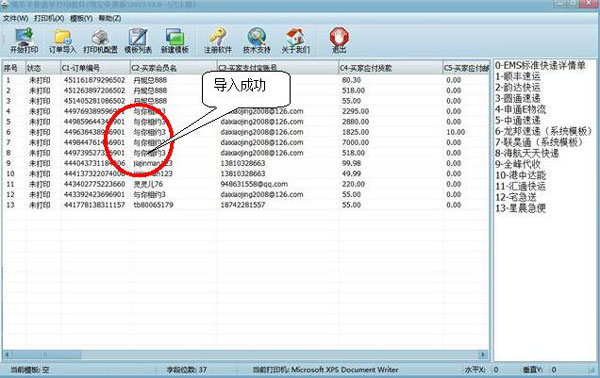Viewport: 600px width, 378px height.
Task: Select template 12-宅急送
Action: (516, 197)
